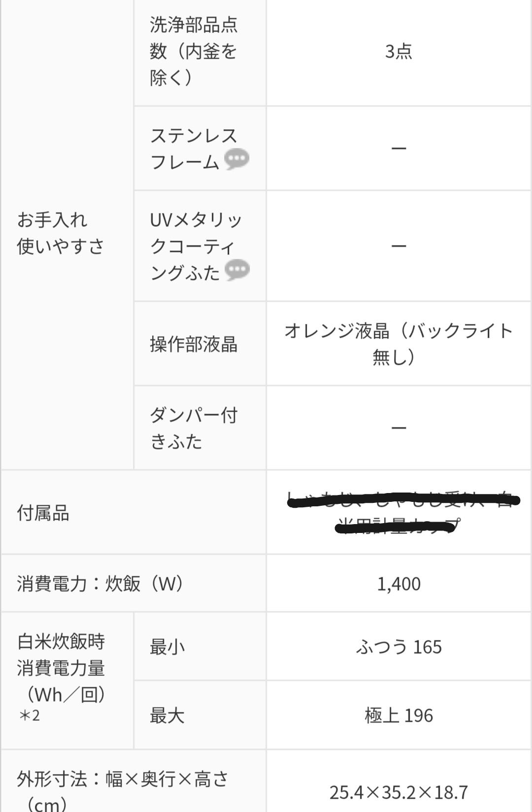
Task: Select the 25.4×35.2×18.7 dimensions value
Action: pos(399,792)
